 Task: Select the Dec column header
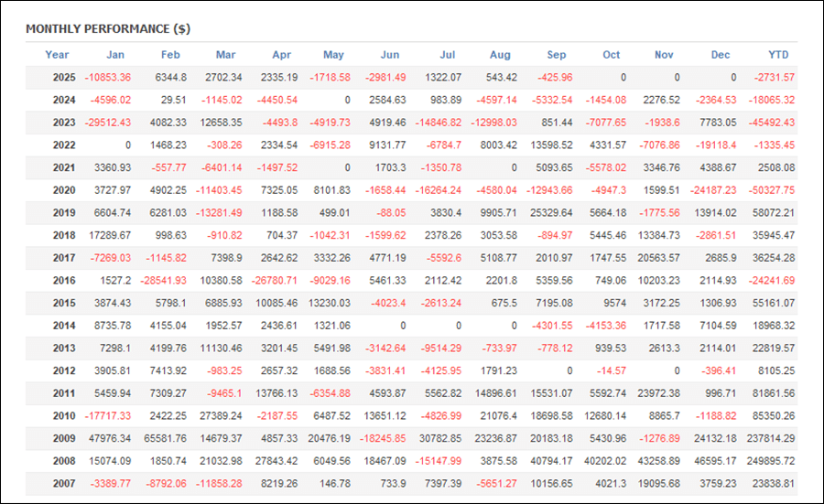(722, 55)
